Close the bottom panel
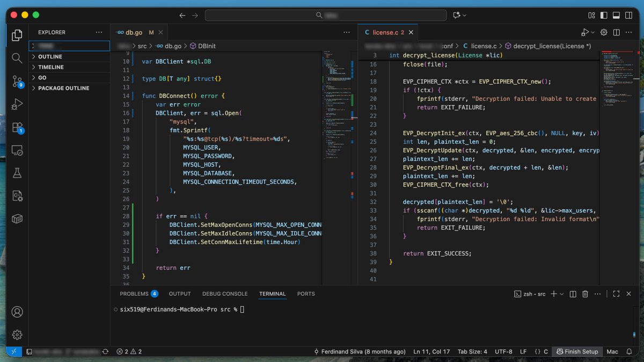 (x=628, y=294)
